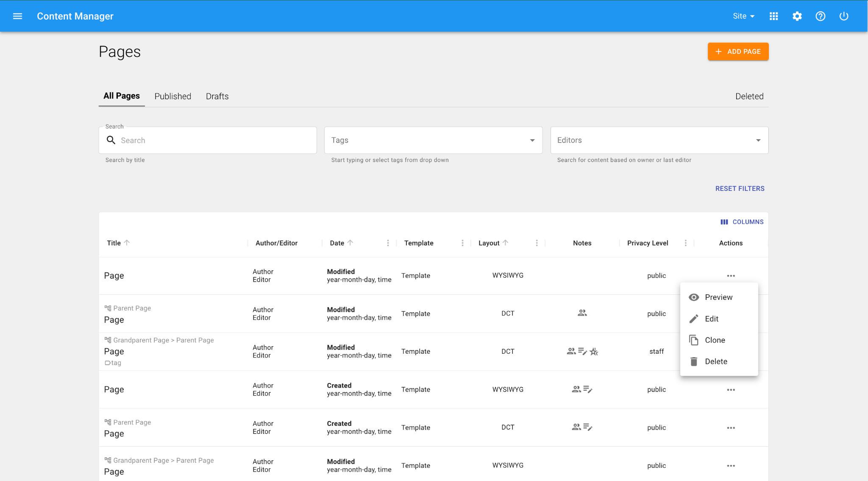Click RESET FILTERS link
The image size is (868, 481).
point(740,189)
